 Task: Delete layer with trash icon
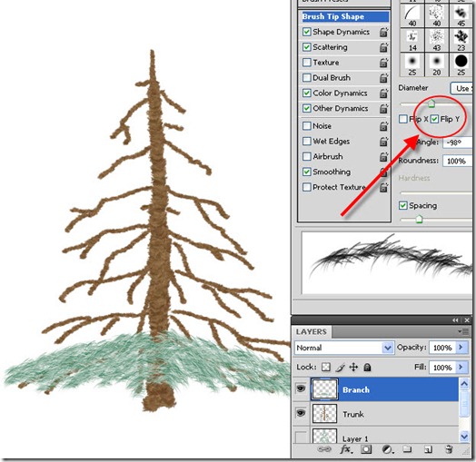[x=449, y=449]
